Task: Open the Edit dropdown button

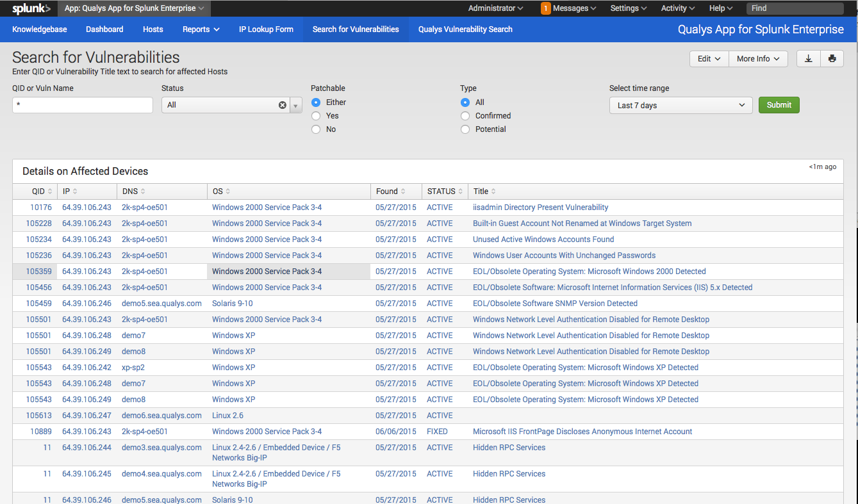Action: pos(709,58)
